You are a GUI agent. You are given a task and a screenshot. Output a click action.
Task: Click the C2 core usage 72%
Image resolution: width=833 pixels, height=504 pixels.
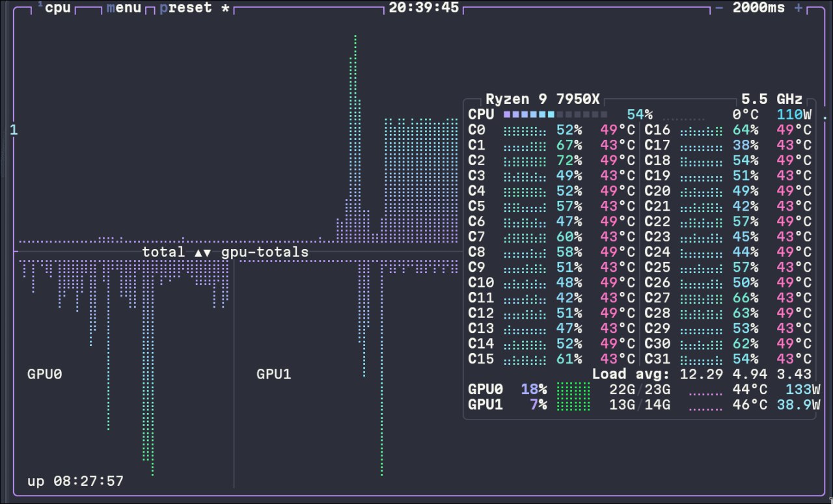click(569, 161)
